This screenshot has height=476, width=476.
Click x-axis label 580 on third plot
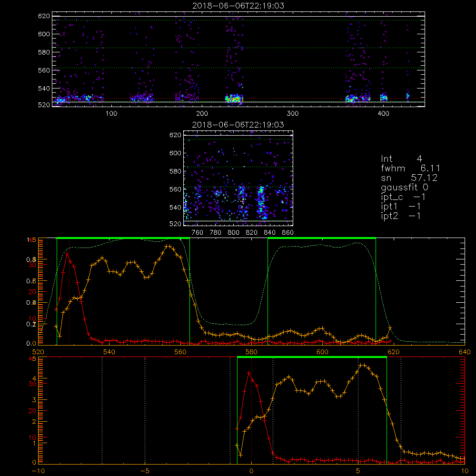251,352
